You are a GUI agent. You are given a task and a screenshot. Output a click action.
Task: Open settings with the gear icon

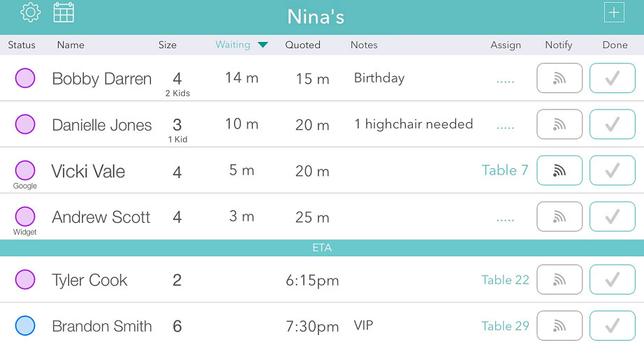31,13
